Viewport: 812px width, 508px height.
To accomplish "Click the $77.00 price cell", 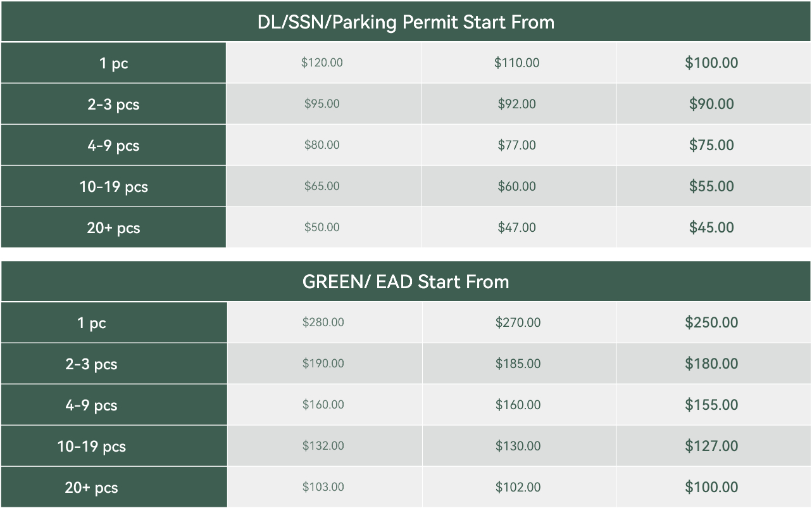I will pyautogui.click(x=517, y=145).
